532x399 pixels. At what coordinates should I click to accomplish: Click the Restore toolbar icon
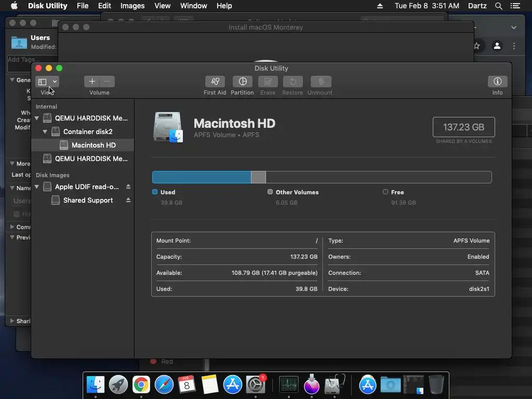coord(292,82)
